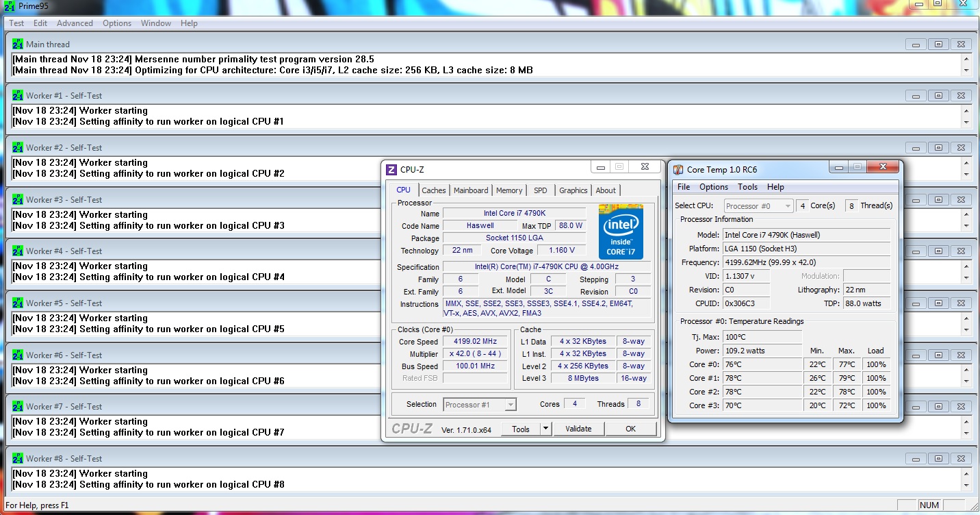The height and width of the screenshot is (515, 980).
Task: Click the Core Temp title bar icon
Action: [x=678, y=170]
